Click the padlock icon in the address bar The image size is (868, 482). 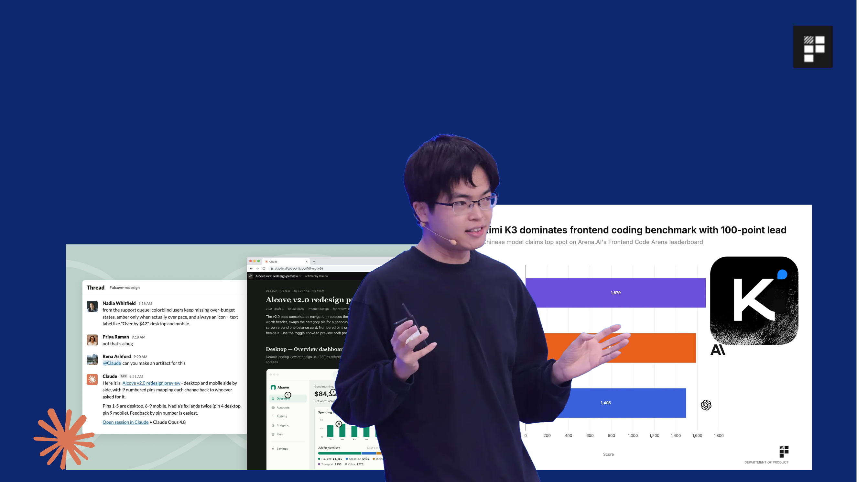[272, 268]
